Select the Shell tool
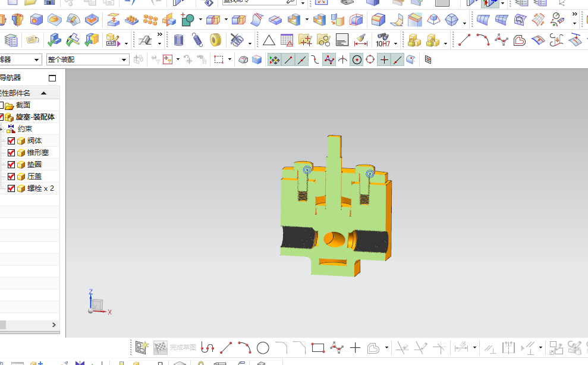The width and height of the screenshot is (588, 365). (319, 20)
